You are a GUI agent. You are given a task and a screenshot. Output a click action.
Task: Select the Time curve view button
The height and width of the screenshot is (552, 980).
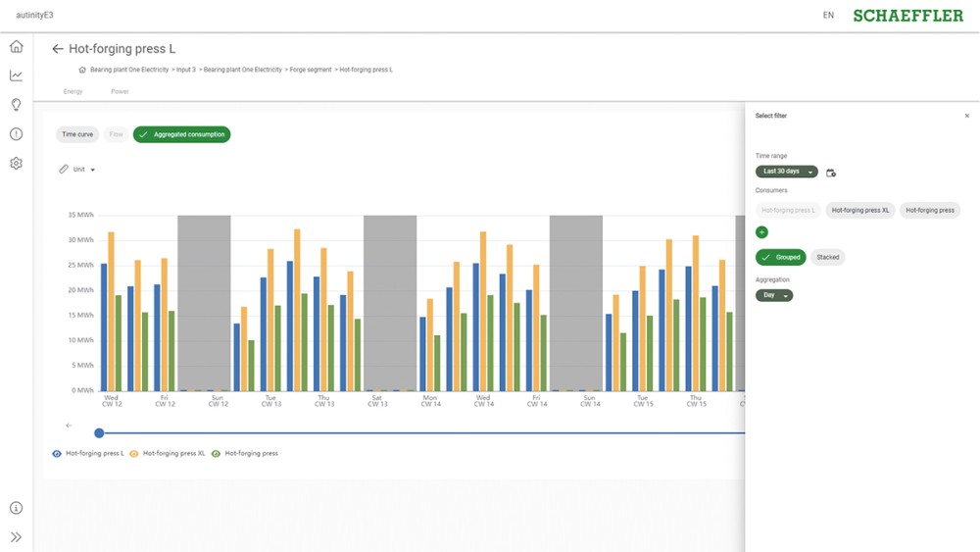tap(77, 134)
